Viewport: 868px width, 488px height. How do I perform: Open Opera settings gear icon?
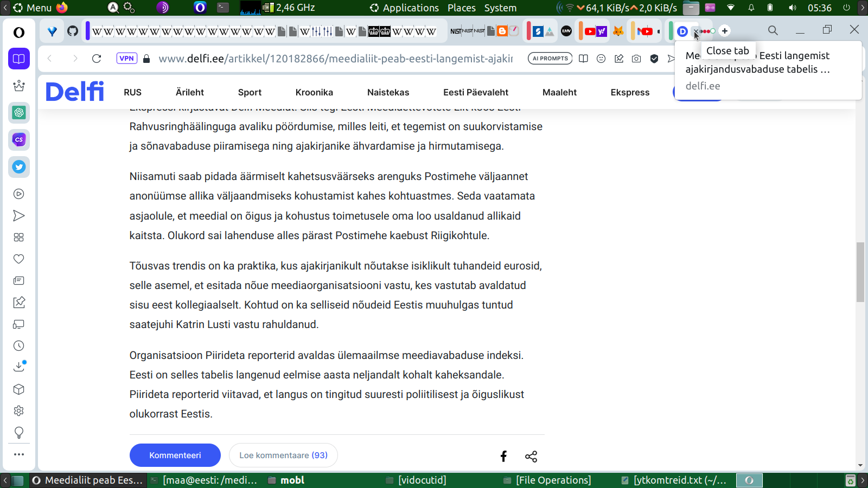19,411
